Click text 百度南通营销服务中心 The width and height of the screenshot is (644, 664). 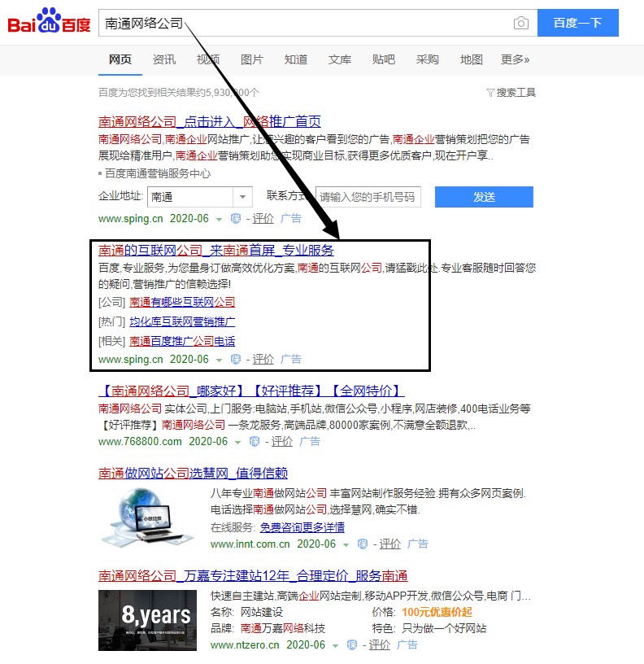[x=158, y=173]
